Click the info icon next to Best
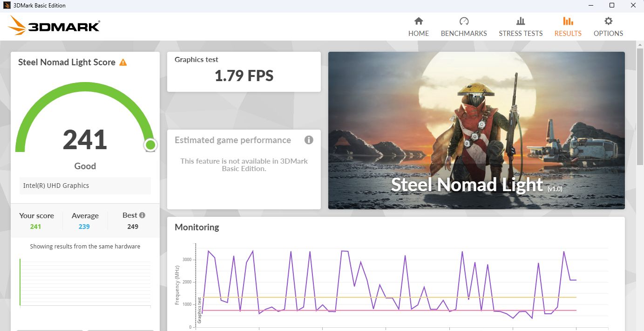Viewport: 644px width, 331px height. click(142, 215)
